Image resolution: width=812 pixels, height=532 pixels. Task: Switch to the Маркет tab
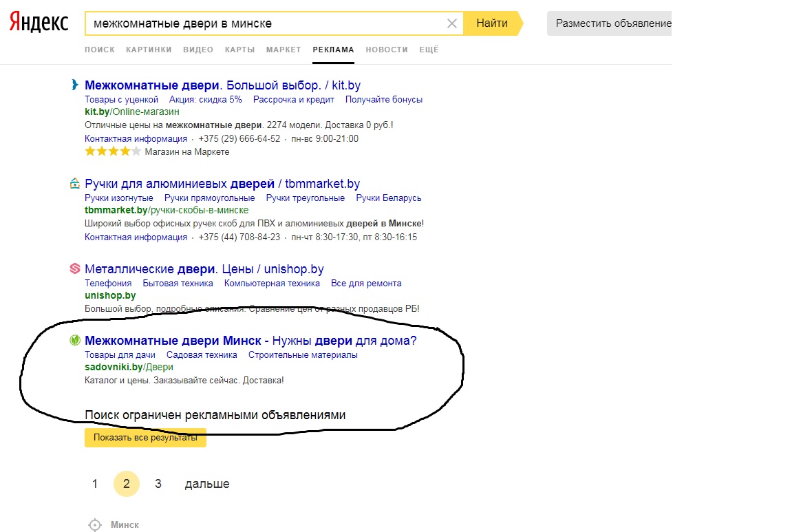(284, 50)
